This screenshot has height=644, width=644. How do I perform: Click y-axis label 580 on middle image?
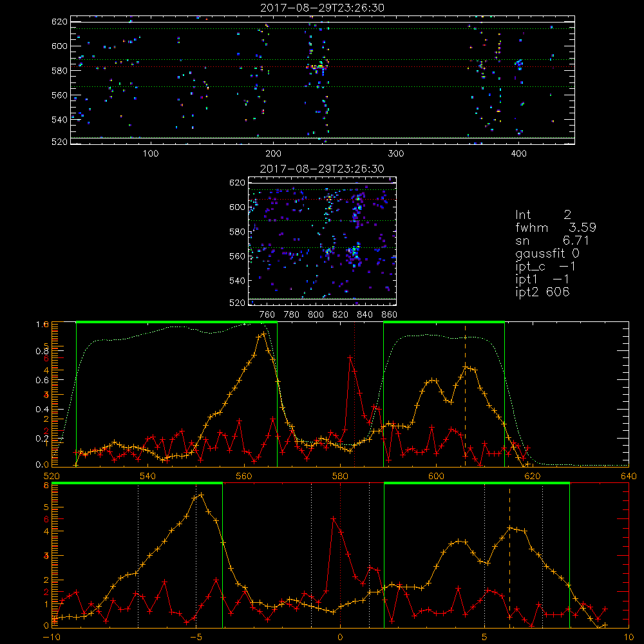tap(237, 232)
